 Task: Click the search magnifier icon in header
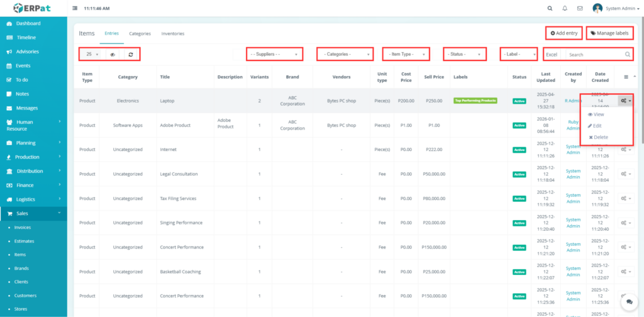pos(550,8)
